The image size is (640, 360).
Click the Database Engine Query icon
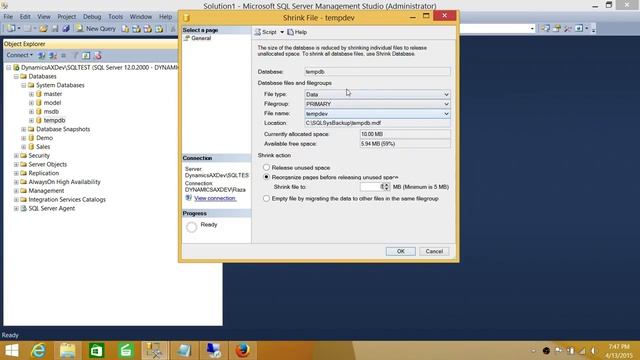pyautogui.click(x=125, y=29)
